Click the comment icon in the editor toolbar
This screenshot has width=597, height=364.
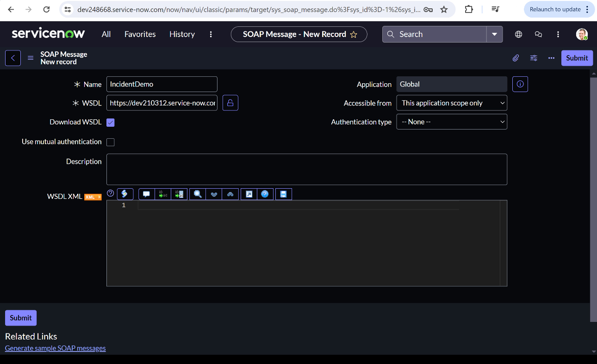[x=146, y=194]
